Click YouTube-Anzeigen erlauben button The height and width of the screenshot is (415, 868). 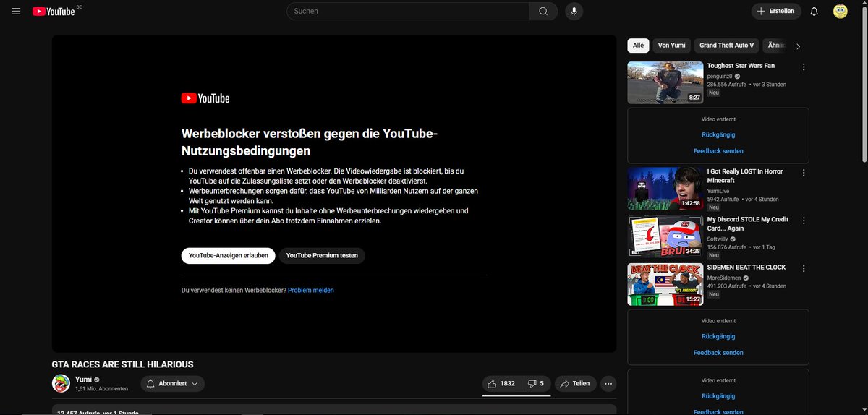tap(229, 255)
